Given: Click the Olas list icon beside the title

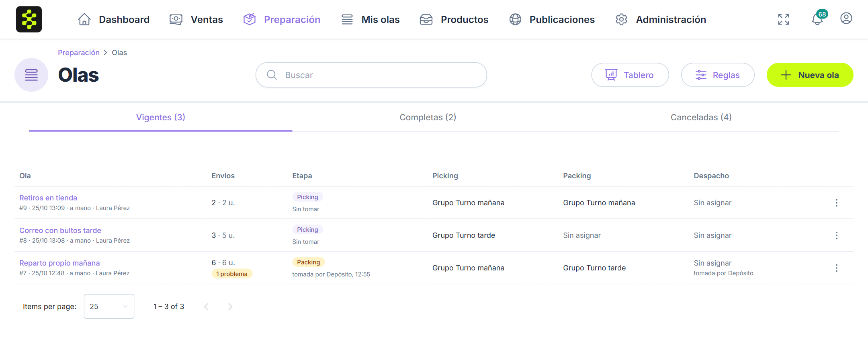Looking at the screenshot, I should [x=31, y=75].
